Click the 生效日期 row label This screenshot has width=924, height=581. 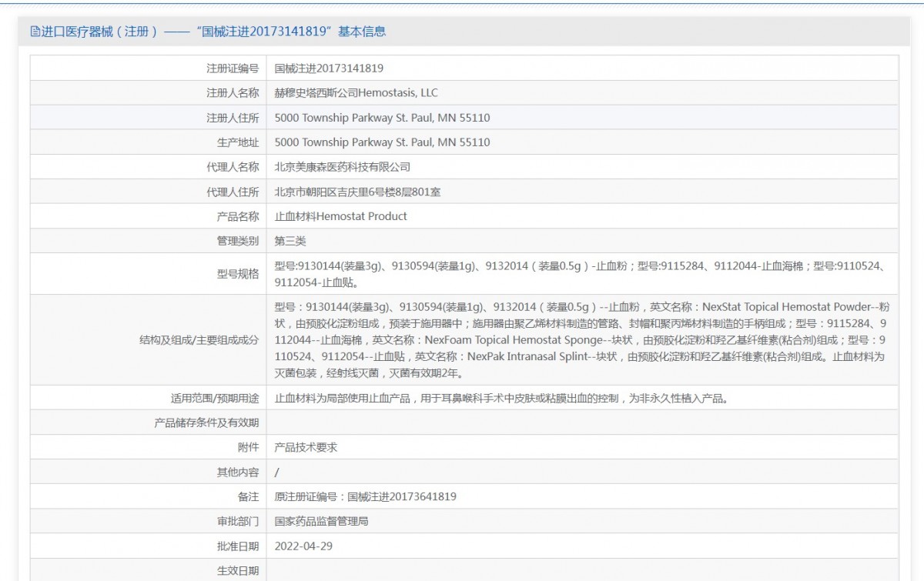click(x=237, y=570)
